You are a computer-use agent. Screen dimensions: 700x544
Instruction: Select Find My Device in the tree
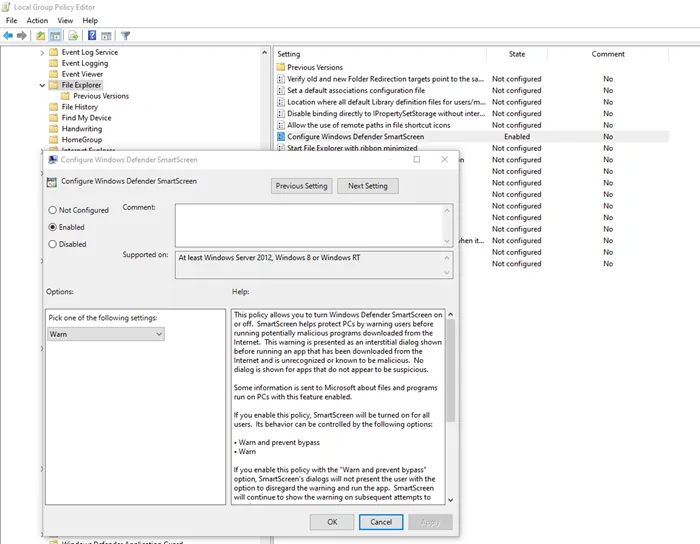[x=86, y=118]
